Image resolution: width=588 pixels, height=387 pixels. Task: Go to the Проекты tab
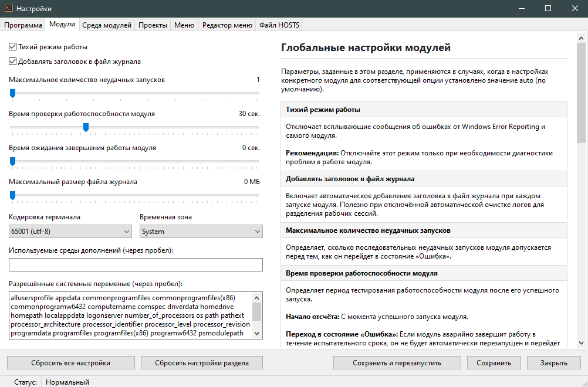tap(153, 25)
